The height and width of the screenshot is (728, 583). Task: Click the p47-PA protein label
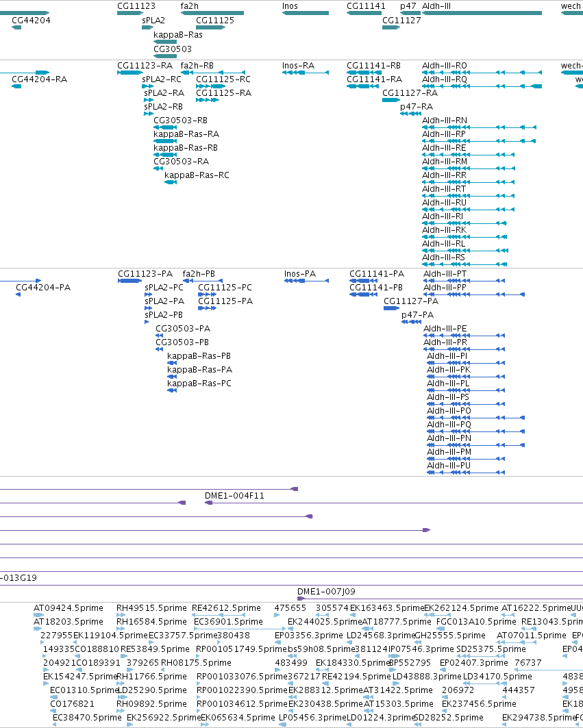418,315
